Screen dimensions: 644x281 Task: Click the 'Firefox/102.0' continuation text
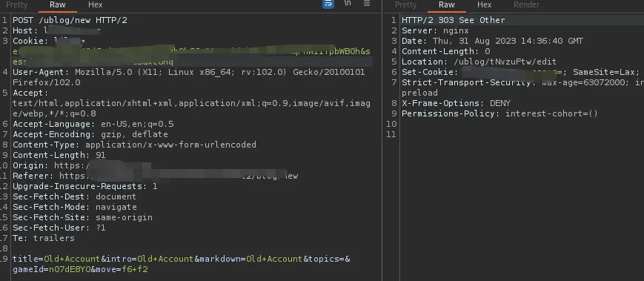pyautogui.click(x=47, y=82)
